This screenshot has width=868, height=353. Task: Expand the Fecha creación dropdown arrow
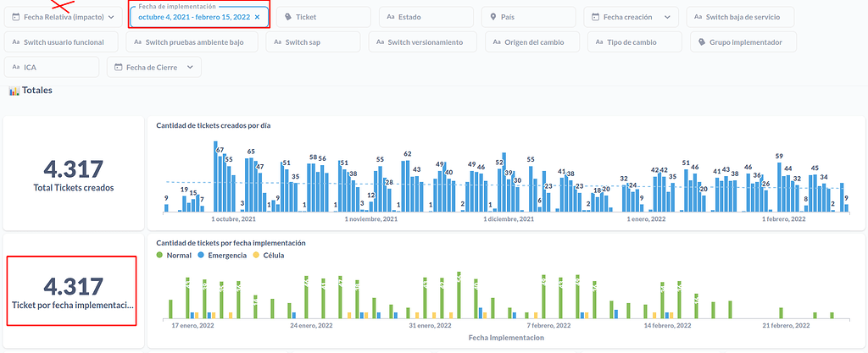[667, 17]
